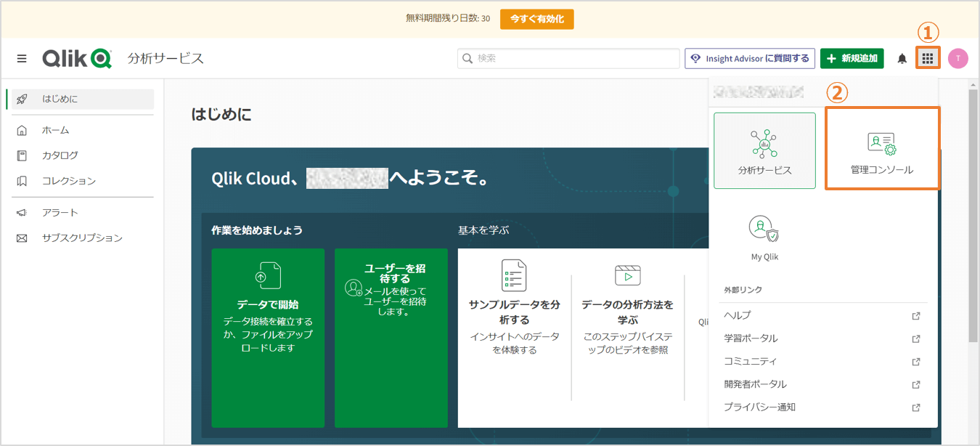980x446 pixels.
Task: Go to ホーム in sidebar
Action: (56, 130)
